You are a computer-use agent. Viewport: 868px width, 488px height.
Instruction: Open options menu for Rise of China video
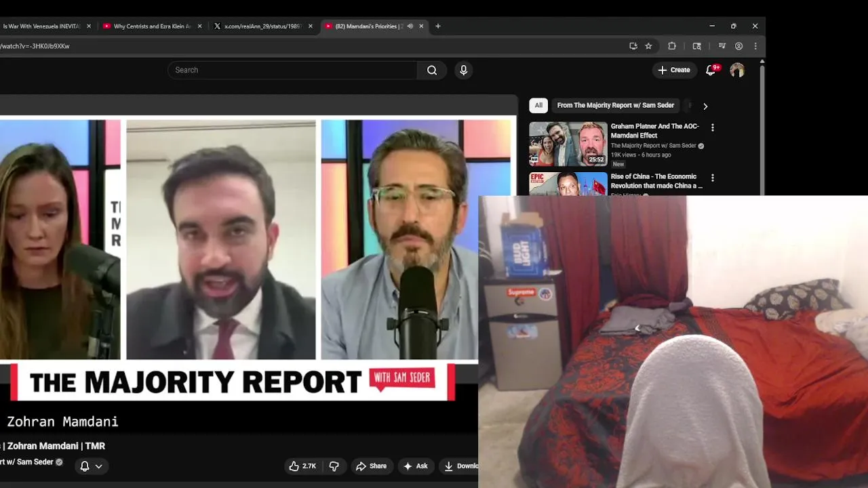pyautogui.click(x=712, y=178)
